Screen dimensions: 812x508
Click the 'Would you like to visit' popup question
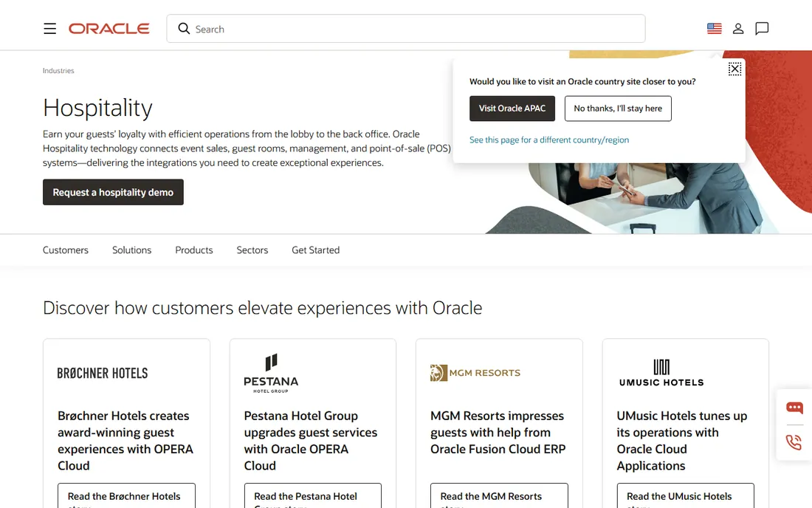pyautogui.click(x=582, y=81)
